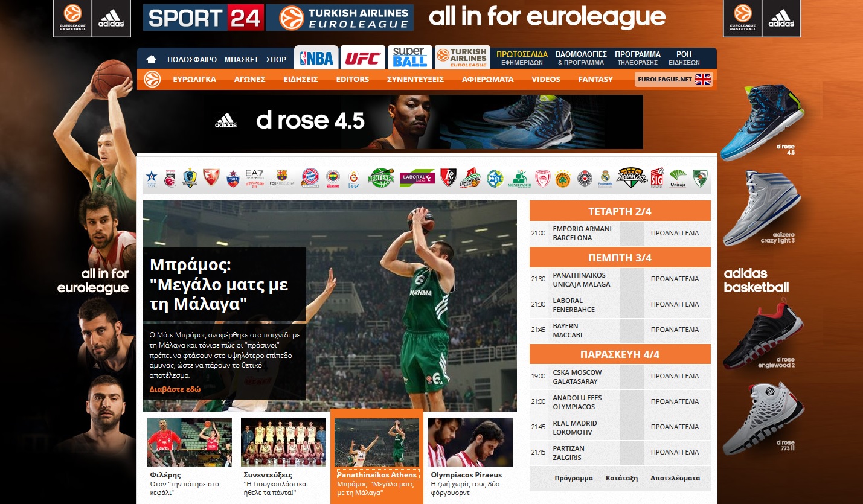Select the Panathinaikos clover logo
863x504 pixels.
pos(563,178)
